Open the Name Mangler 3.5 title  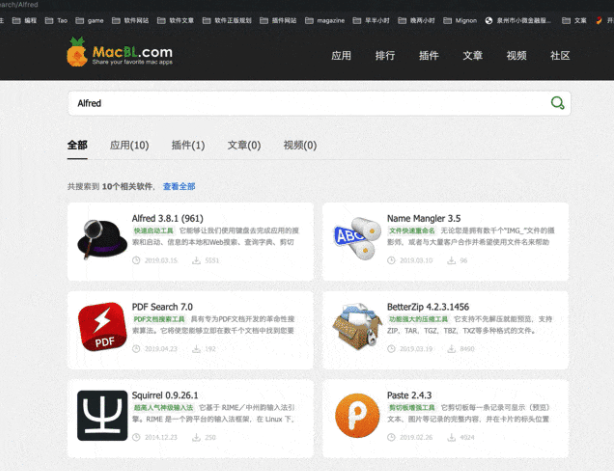424,218
